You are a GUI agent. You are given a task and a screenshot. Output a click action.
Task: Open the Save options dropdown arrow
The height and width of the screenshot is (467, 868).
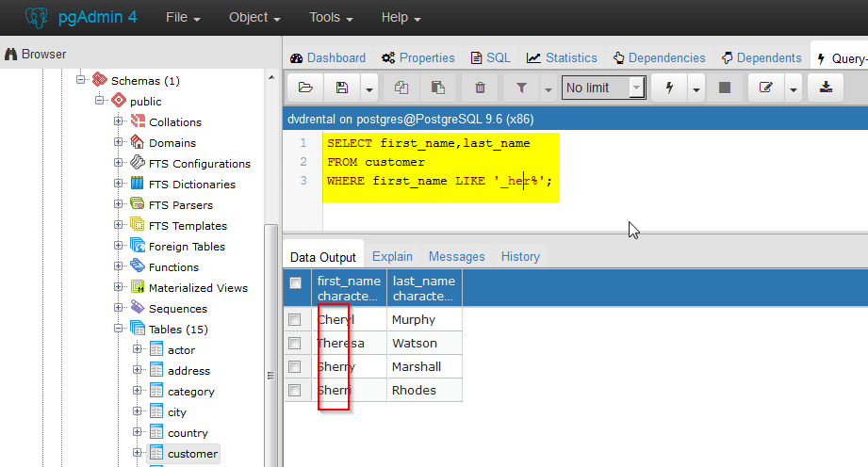[369, 89]
